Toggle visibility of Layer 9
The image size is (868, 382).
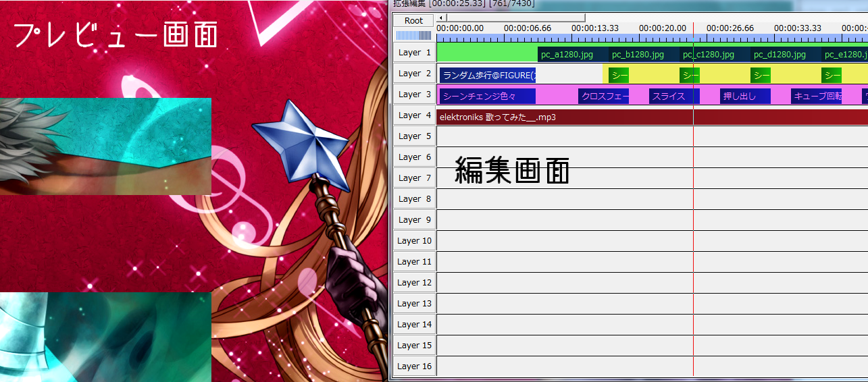pyautogui.click(x=415, y=220)
